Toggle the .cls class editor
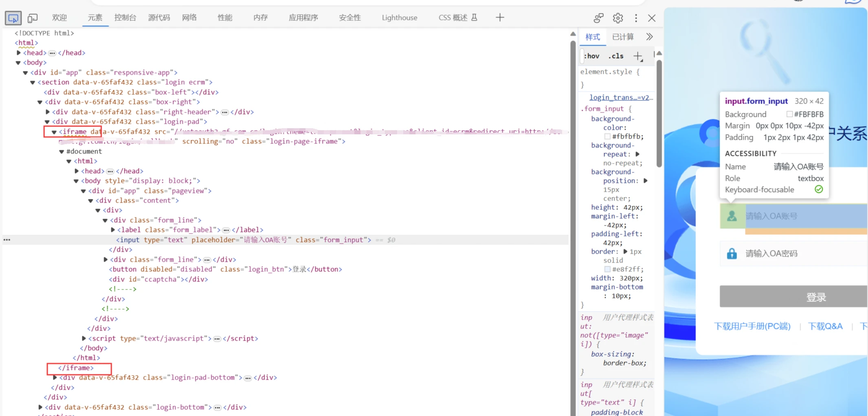 tap(616, 56)
